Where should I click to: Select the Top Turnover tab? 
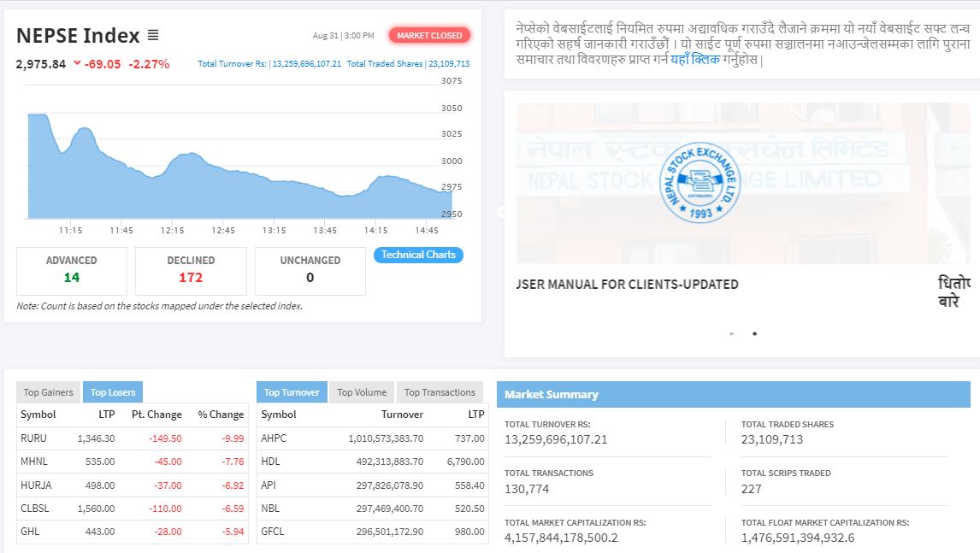pyautogui.click(x=292, y=392)
